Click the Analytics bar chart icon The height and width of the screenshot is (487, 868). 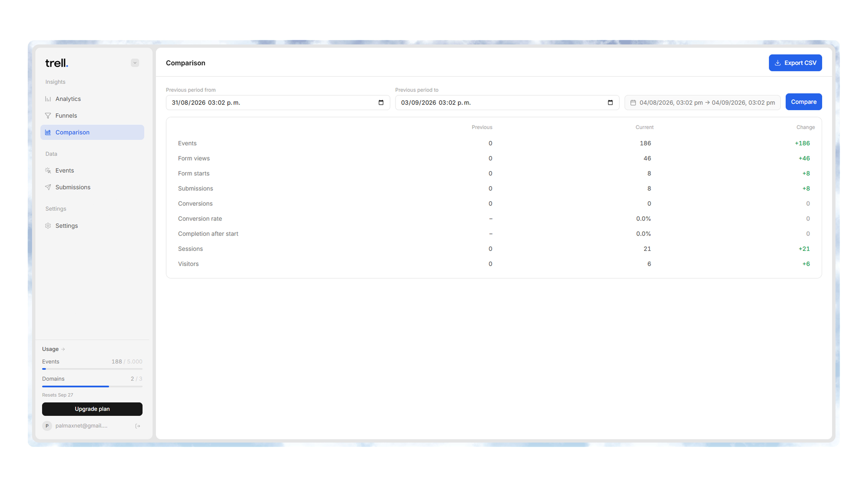[48, 99]
